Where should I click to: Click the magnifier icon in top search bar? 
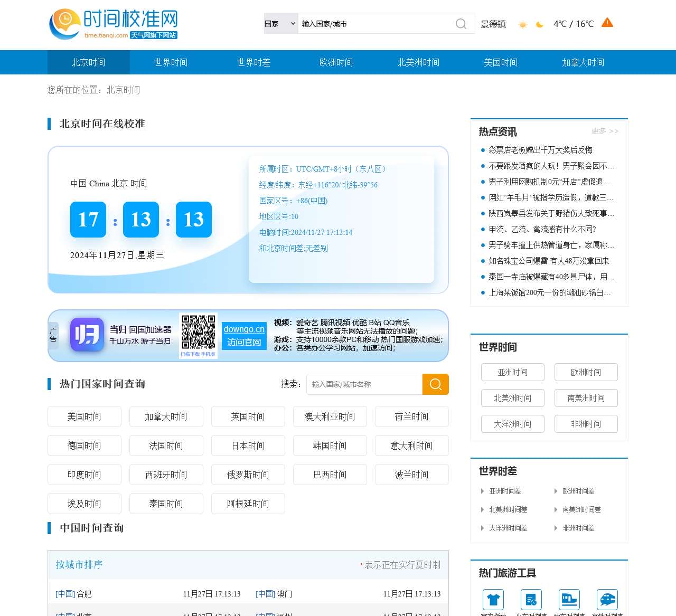pos(461,24)
